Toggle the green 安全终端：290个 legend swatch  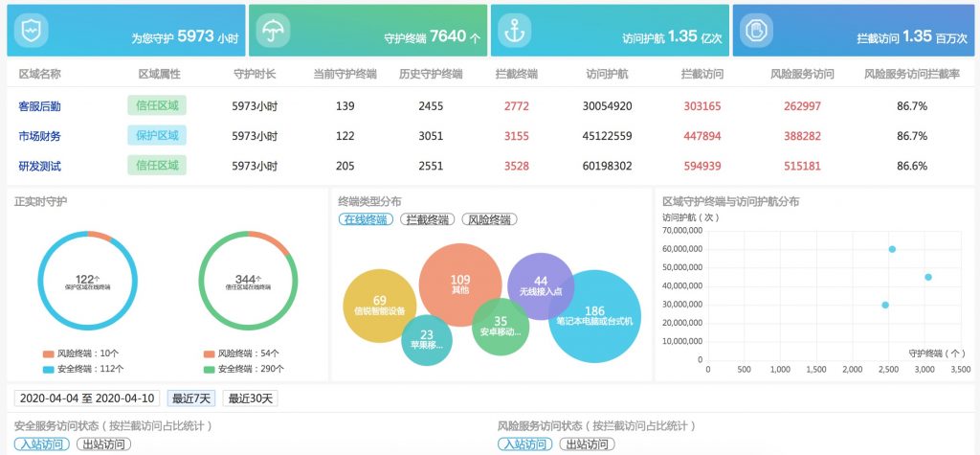210,369
